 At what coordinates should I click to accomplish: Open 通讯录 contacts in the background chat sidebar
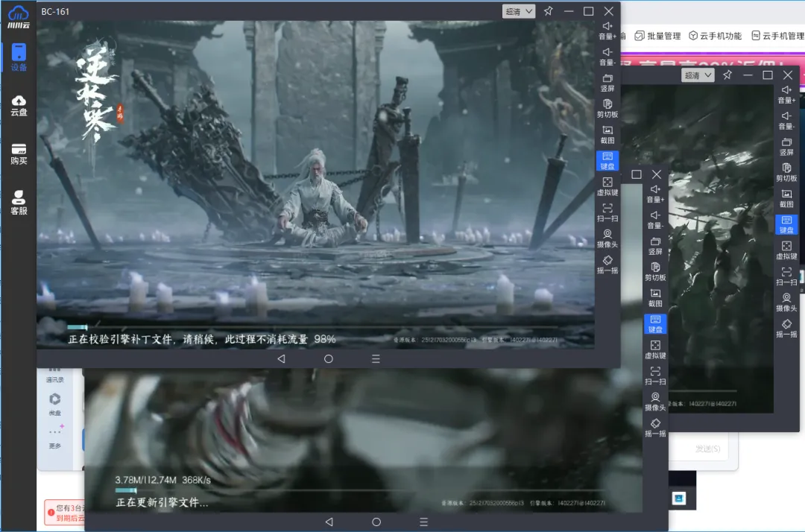click(55, 376)
